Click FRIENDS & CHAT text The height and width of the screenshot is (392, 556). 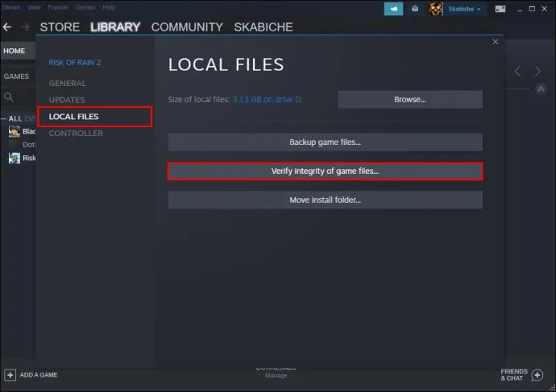coord(514,374)
